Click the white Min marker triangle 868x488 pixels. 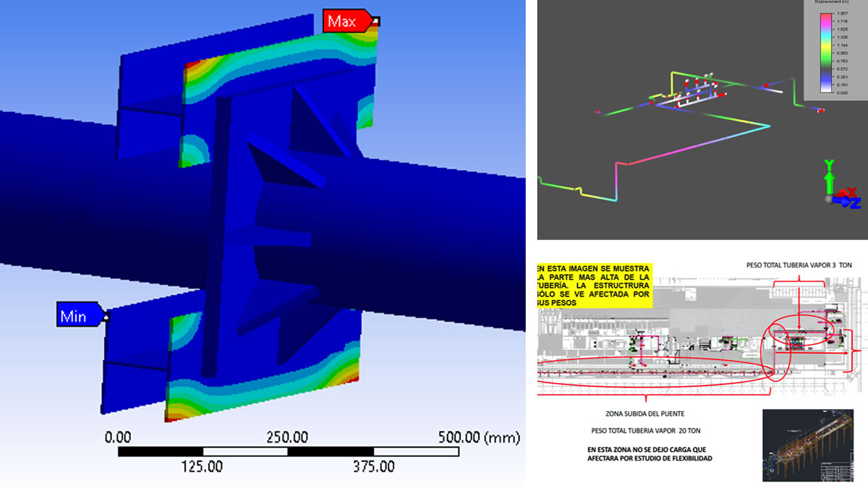pos(106,315)
